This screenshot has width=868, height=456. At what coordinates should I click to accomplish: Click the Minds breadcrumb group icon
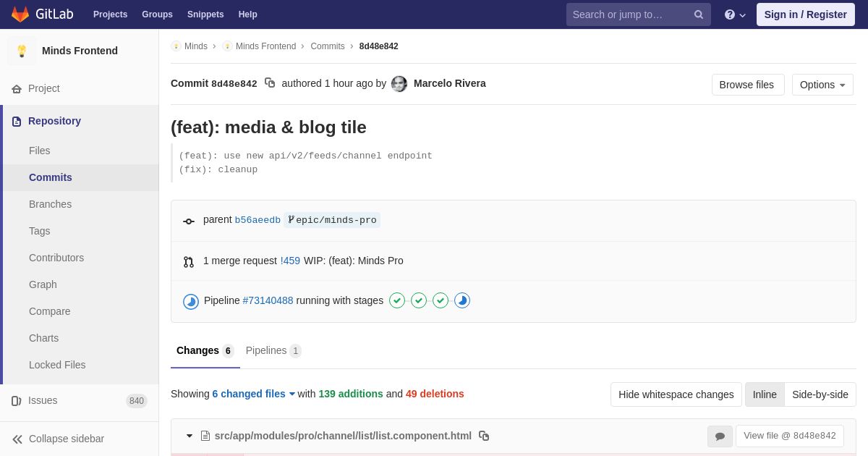point(176,46)
